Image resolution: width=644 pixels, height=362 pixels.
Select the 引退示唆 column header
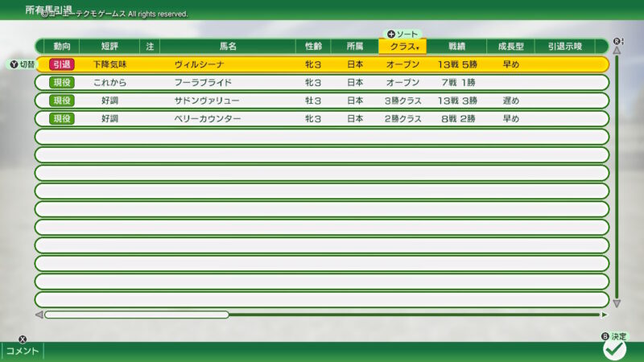pyautogui.click(x=564, y=47)
